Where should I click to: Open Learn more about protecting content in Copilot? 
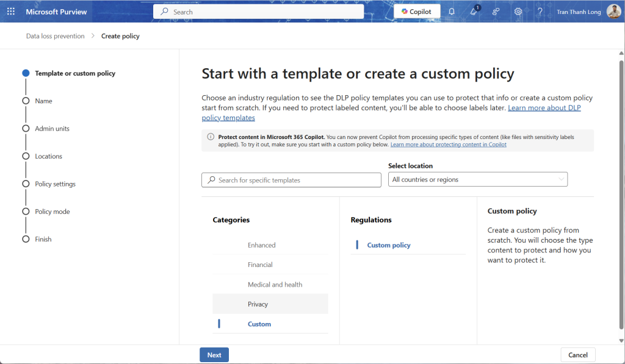(448, 145)
